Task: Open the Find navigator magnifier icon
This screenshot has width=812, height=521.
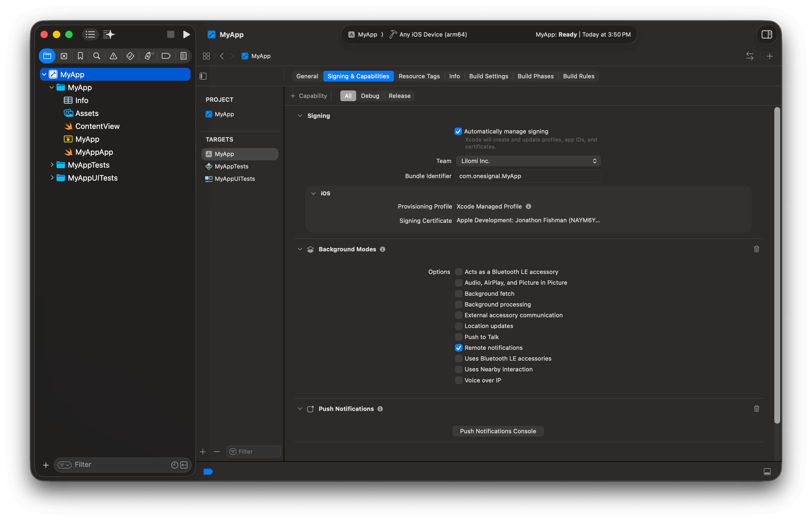Action: [x=97, y=56]
